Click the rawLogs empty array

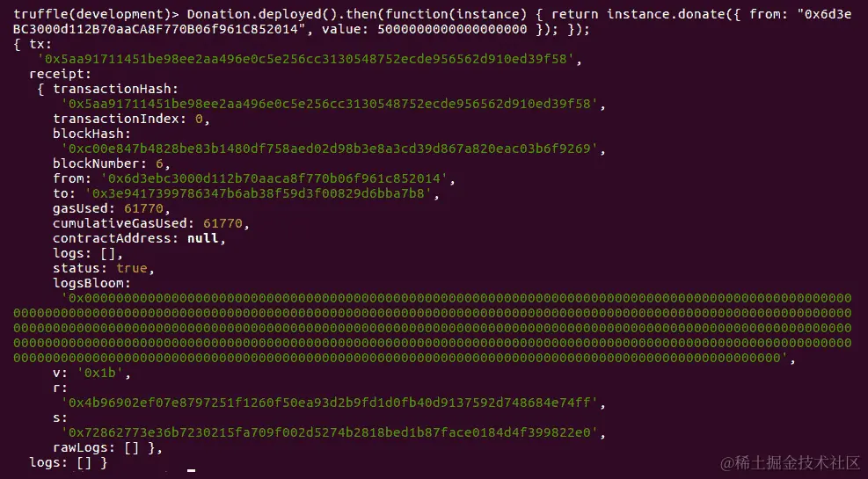pyautogui.click(x=132, y=447)
